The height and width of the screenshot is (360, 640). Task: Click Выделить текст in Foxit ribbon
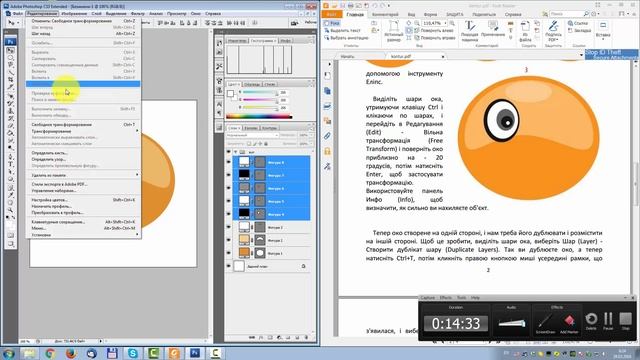(x=342, y=31)
